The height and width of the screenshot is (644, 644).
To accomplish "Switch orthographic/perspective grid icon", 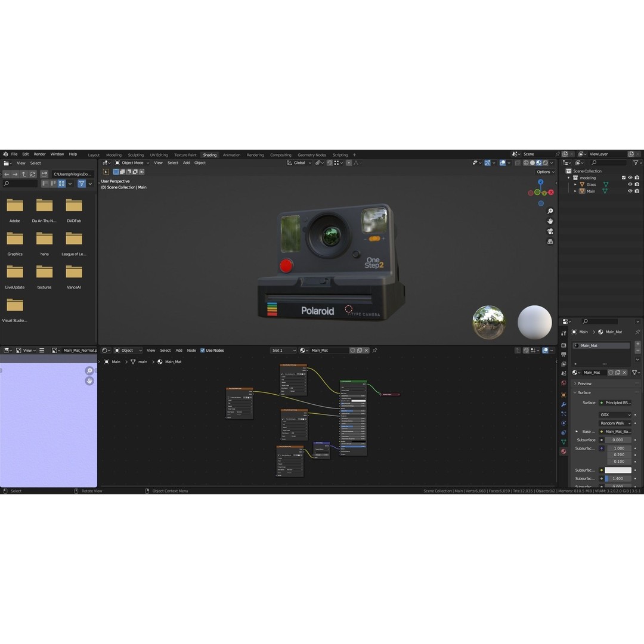I will [x=550, y=242].
